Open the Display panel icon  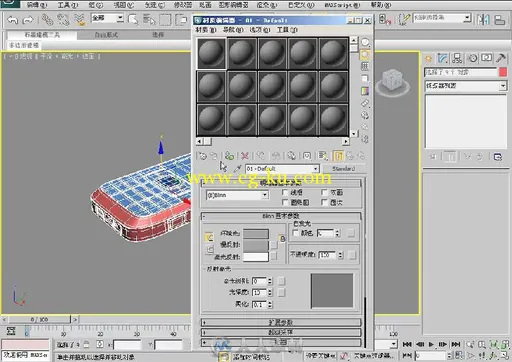486,59
